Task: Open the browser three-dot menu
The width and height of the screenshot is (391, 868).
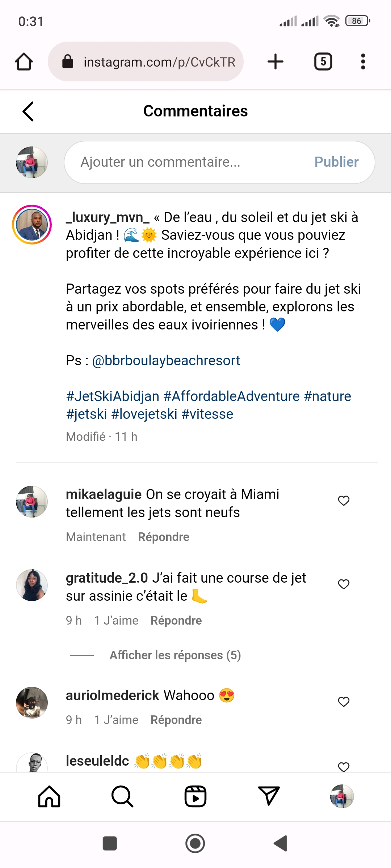Action: pos(363,61)
